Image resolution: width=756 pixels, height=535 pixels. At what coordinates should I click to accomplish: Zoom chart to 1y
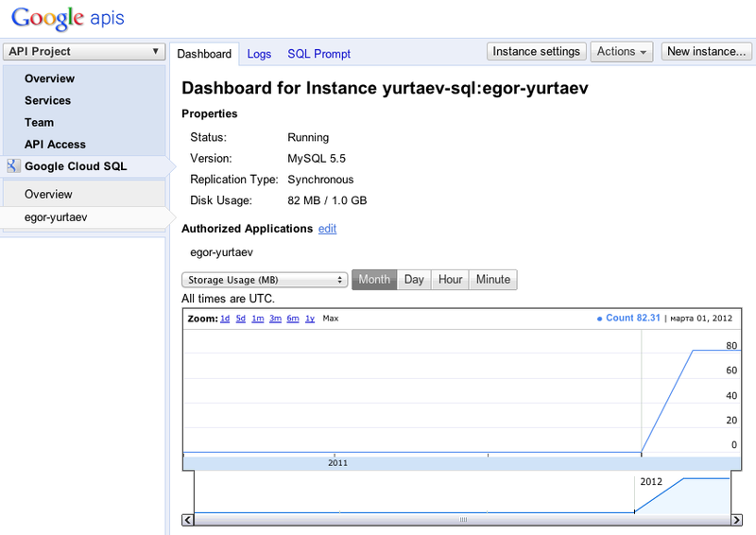click(310, 319)
